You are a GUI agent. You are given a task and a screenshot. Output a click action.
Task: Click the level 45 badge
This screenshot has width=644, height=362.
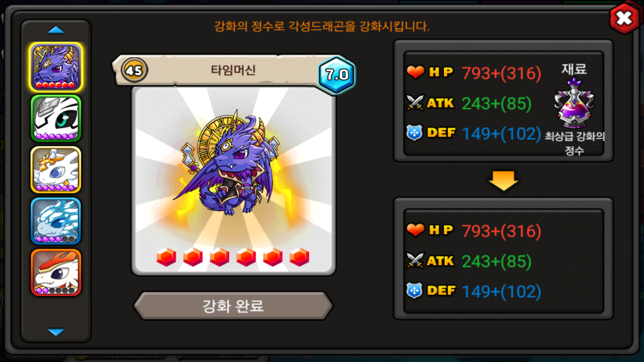(x=134, y=70)
